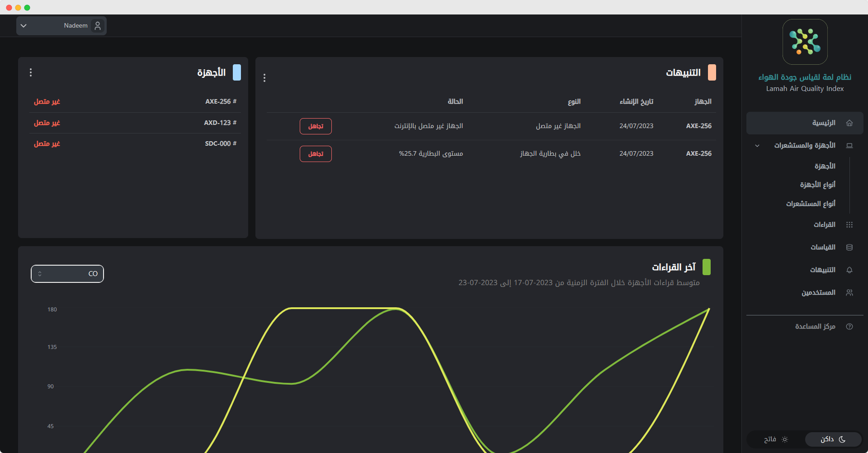868x453 pixels.
Task: Click the 90 y-axis label
Action: coord(51,386)
